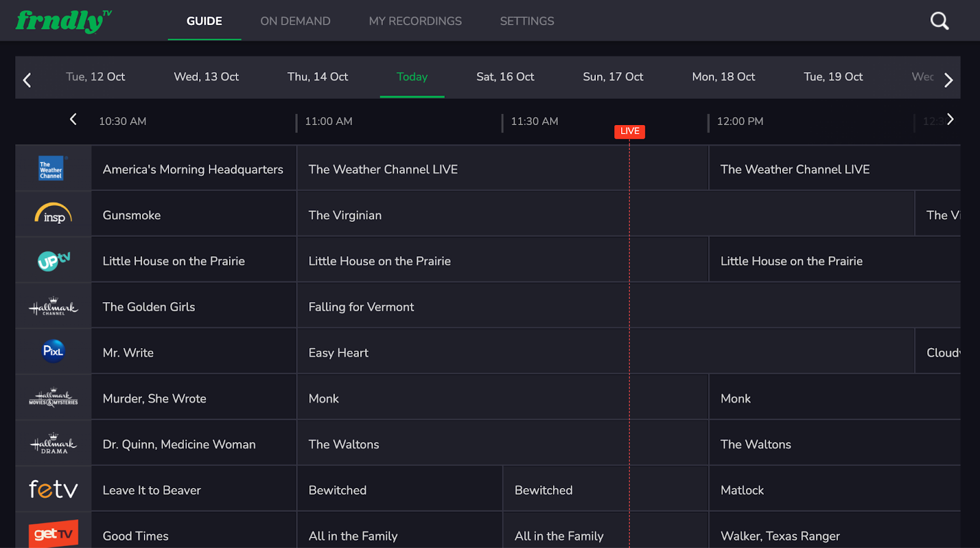
Task: Select the PixL channel logo
Action: click(x=53, y=351)
